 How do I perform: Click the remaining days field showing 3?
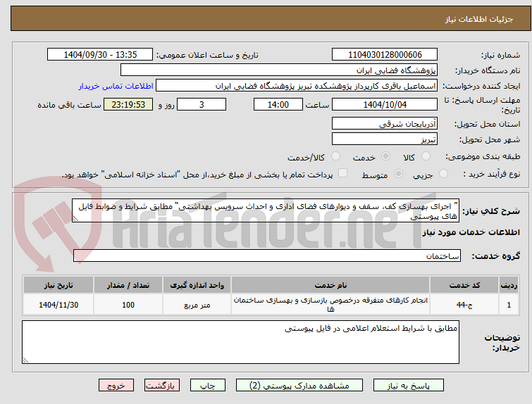click(202, 104)
